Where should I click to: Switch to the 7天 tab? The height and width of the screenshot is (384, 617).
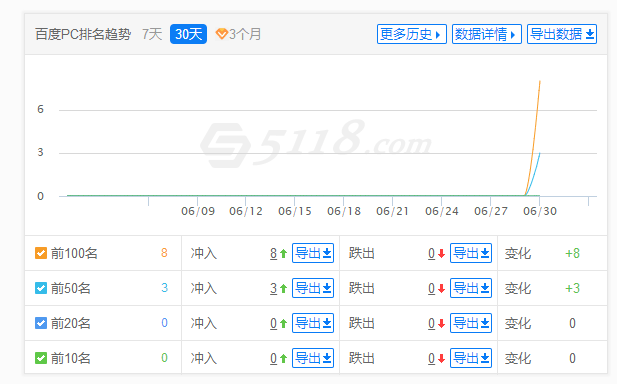click(x=152, y=34)
